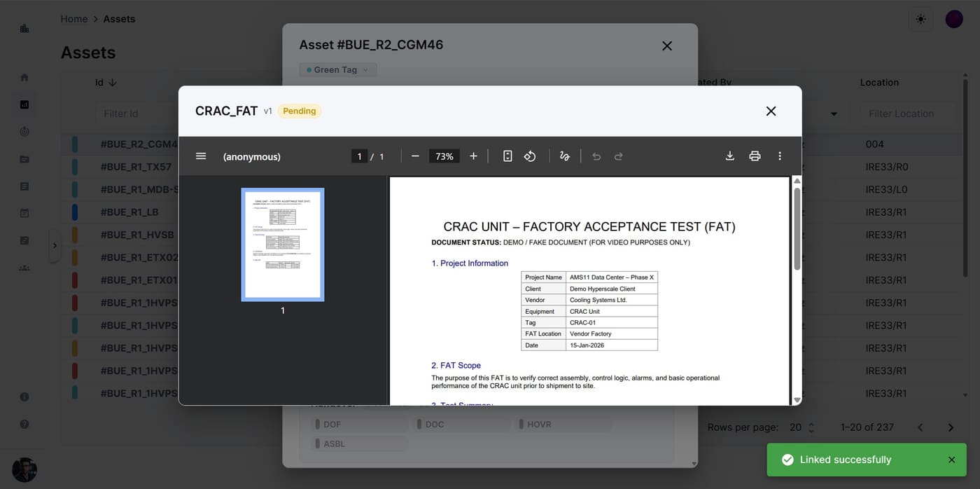Redo the PDF annotation

tap(619, 156)
